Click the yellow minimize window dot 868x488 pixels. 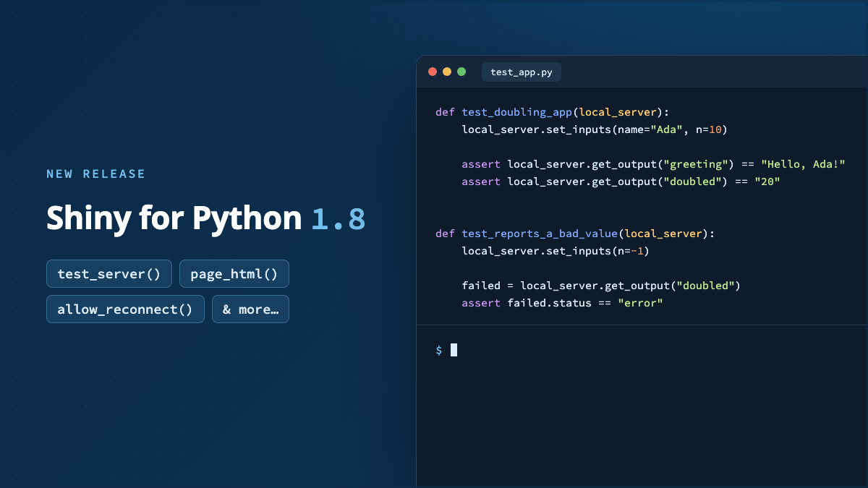tap(447, 72)
